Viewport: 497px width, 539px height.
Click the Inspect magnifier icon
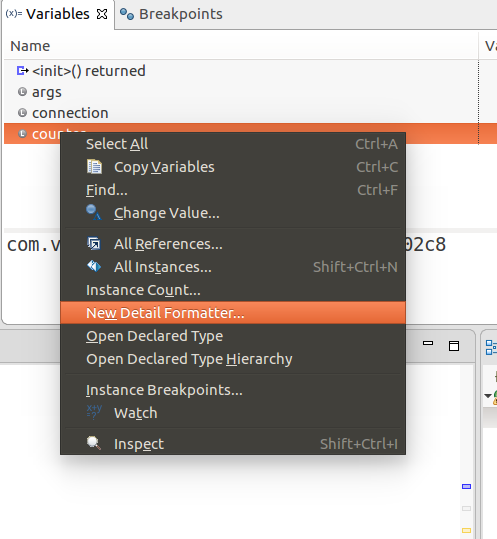(x=94, y=443)
